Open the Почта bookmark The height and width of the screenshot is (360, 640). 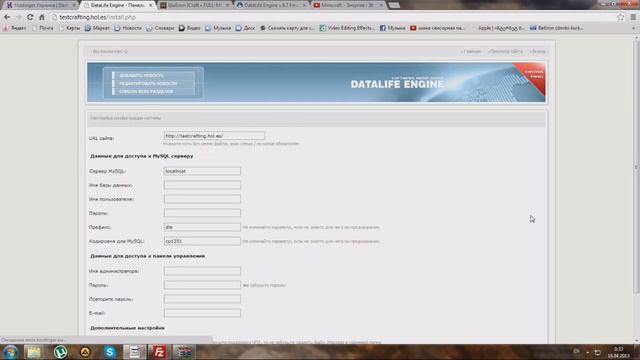(43, 28)
